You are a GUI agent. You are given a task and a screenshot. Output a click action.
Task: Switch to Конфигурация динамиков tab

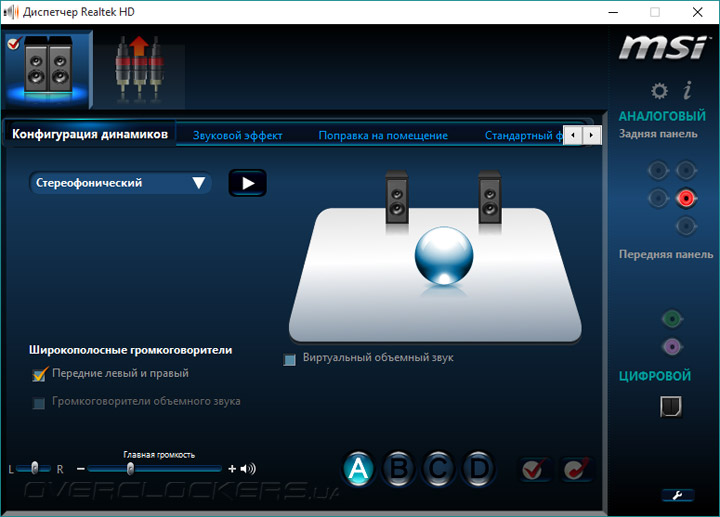pos(90,134)
